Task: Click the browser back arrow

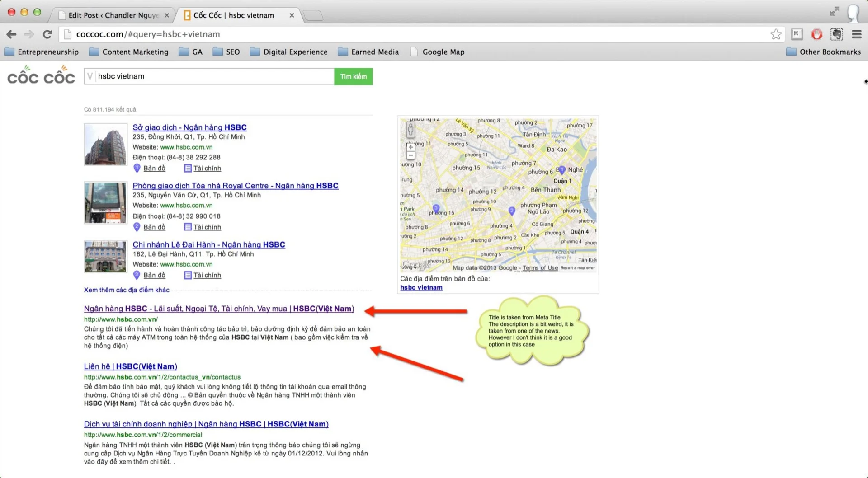Action: tap(11, 34)
